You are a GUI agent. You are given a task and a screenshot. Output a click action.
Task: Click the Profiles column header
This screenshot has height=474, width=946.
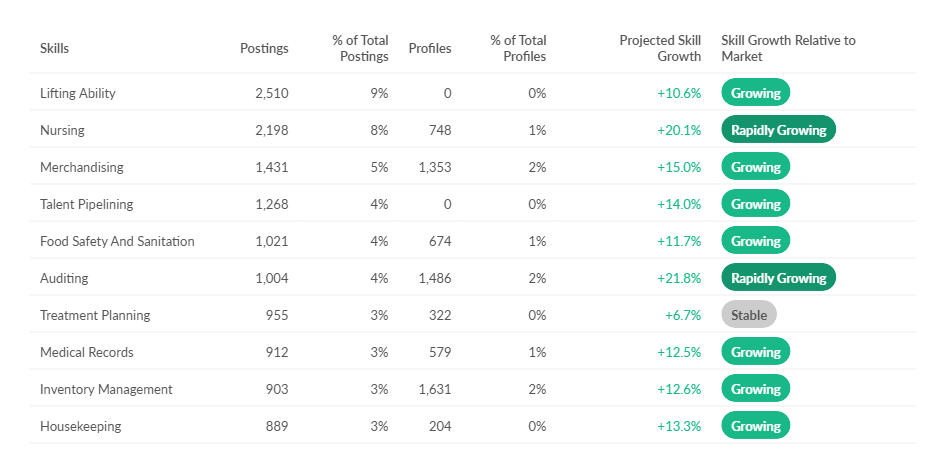point(430,48)
